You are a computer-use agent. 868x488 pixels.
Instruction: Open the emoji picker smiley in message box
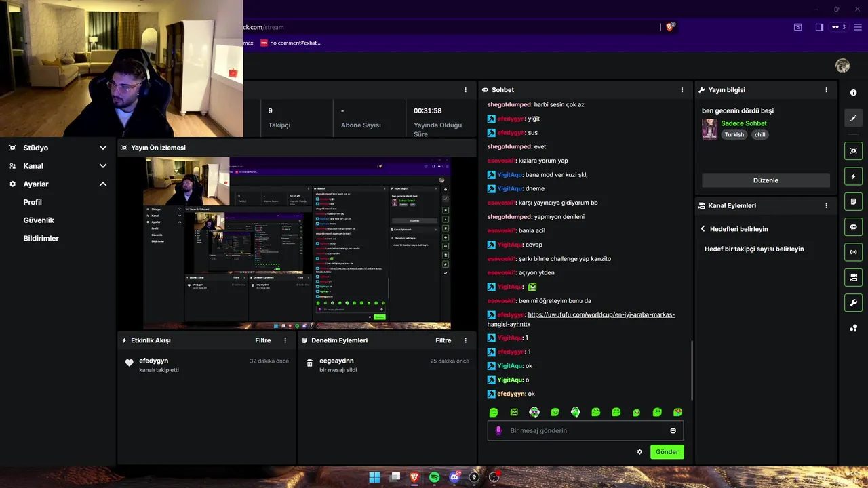[x=673, y=430]
